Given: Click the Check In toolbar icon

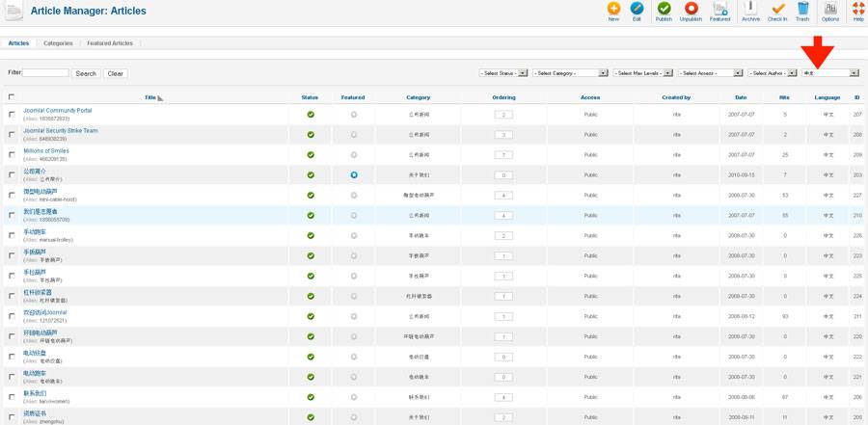Looking at the screenshot, I should pos(777,11).
